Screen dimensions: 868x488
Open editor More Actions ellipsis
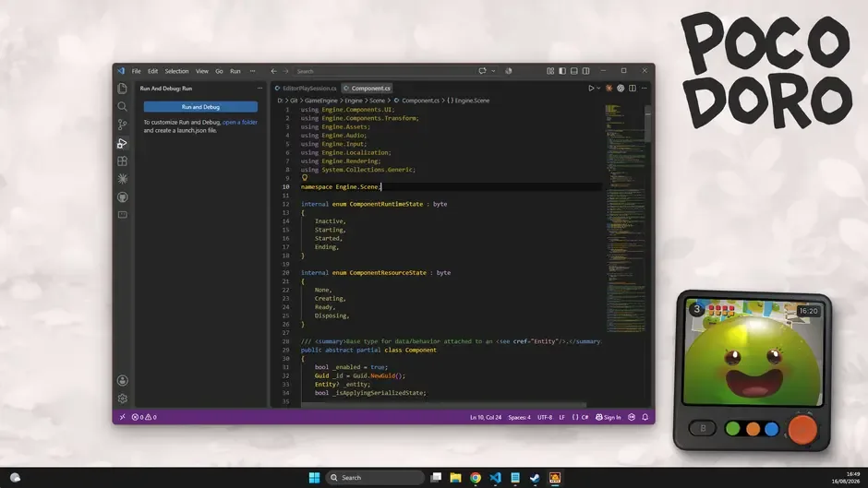644,88
